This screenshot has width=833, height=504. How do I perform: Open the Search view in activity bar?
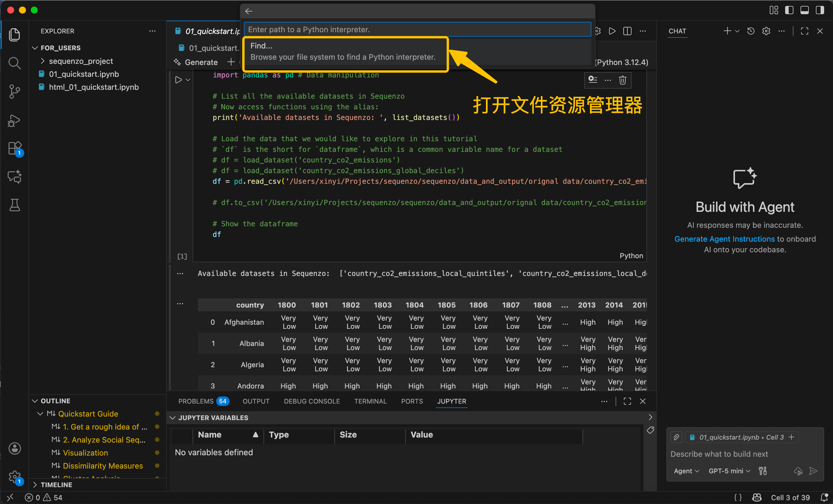point(14,63)
